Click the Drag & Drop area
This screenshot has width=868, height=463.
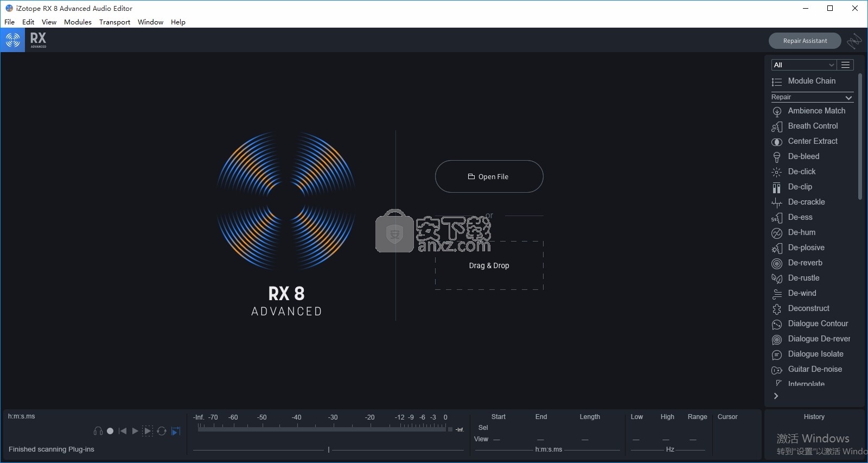pos(489,265)
